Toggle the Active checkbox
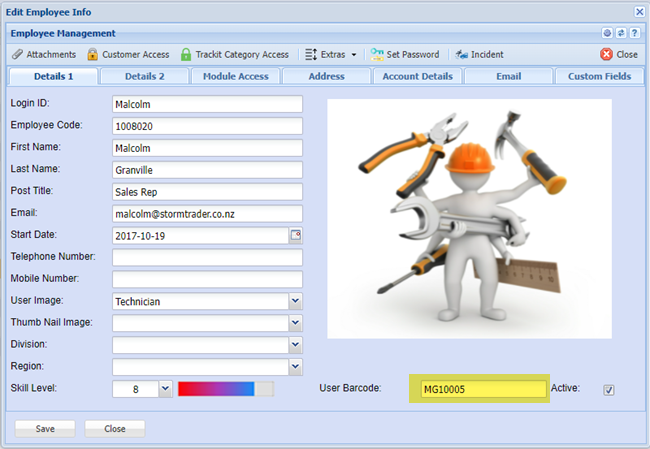The image size is (650, 449). pyautogui.click(x=608, y=389)
